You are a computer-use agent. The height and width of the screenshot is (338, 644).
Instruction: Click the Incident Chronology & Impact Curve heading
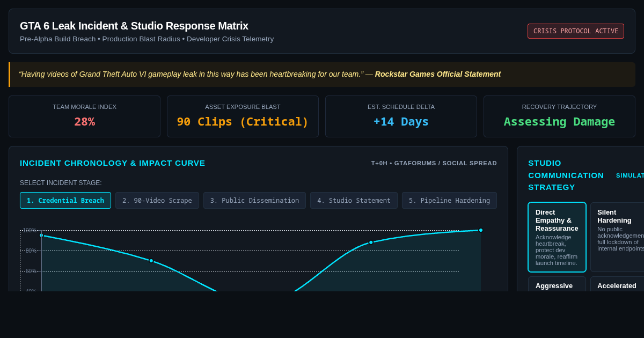[x=113, y=163]
